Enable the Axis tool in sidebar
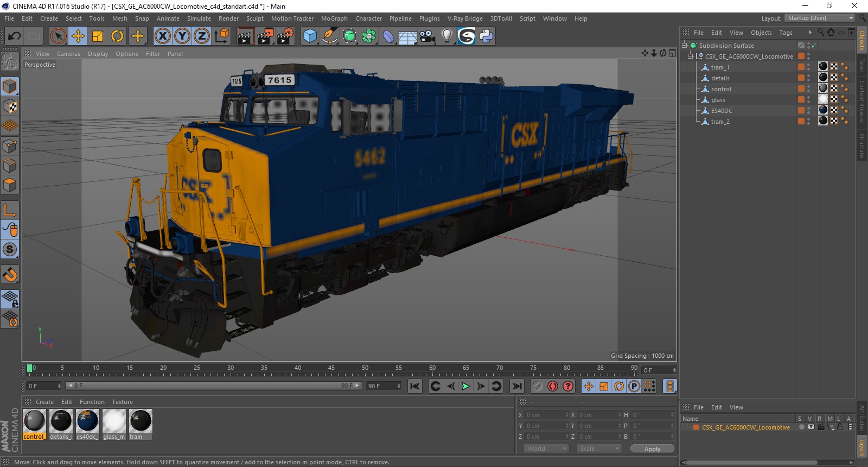This screenshot has height=467, width=868. (x=10, y=210)
